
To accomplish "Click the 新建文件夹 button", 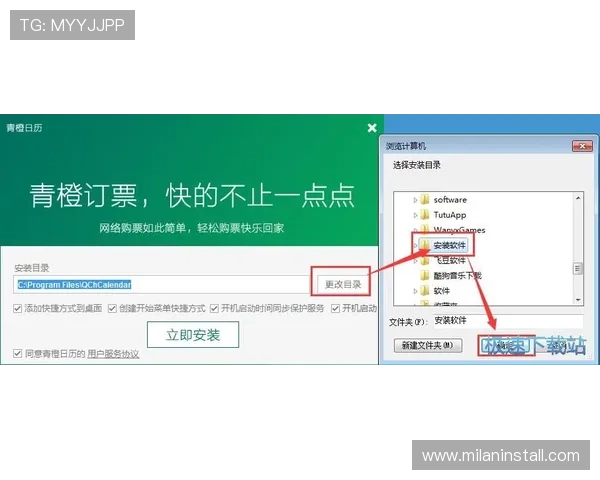I will [428, 345].
